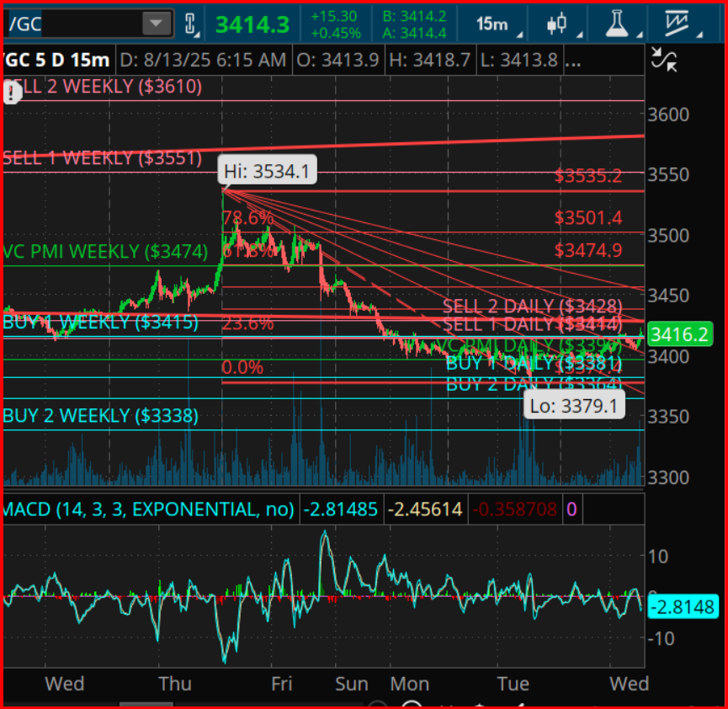Click the date 8/13/25 6:15 AM readout
The width and height of the screenshot is (728, 709).
pos(203,60)
